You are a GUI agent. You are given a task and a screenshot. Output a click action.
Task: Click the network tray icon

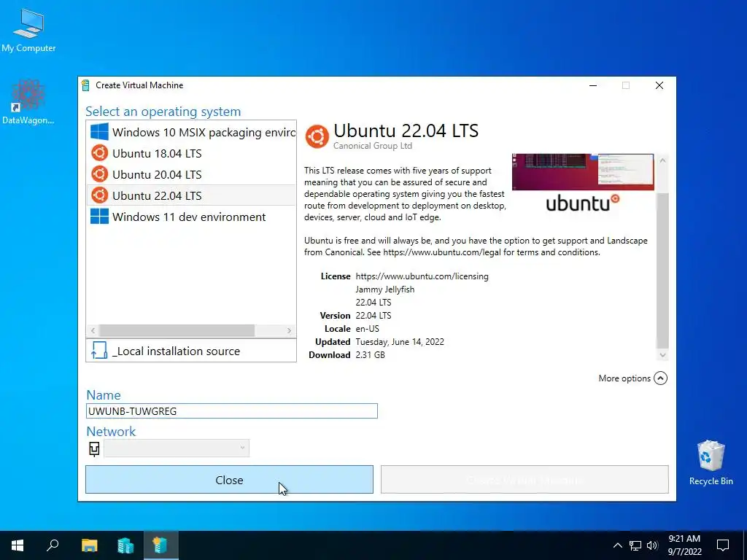[x=635, y=545]
